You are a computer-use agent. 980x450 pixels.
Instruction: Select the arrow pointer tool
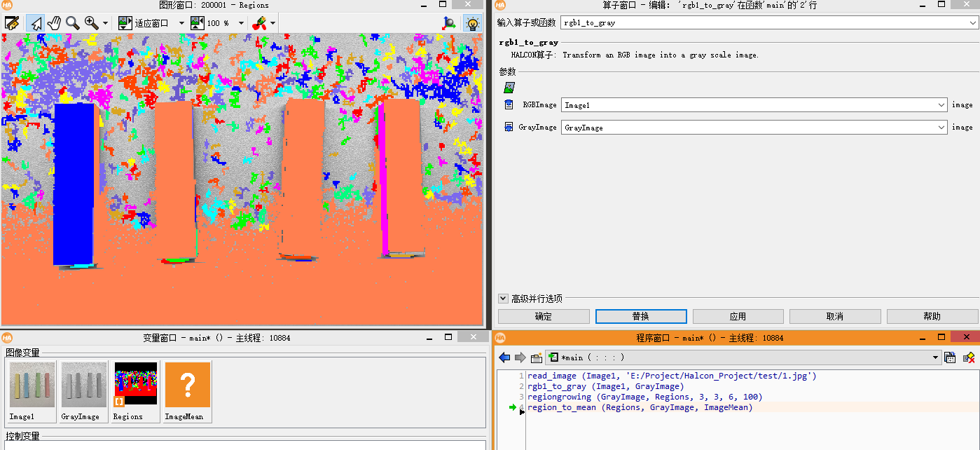coord(35,22)
